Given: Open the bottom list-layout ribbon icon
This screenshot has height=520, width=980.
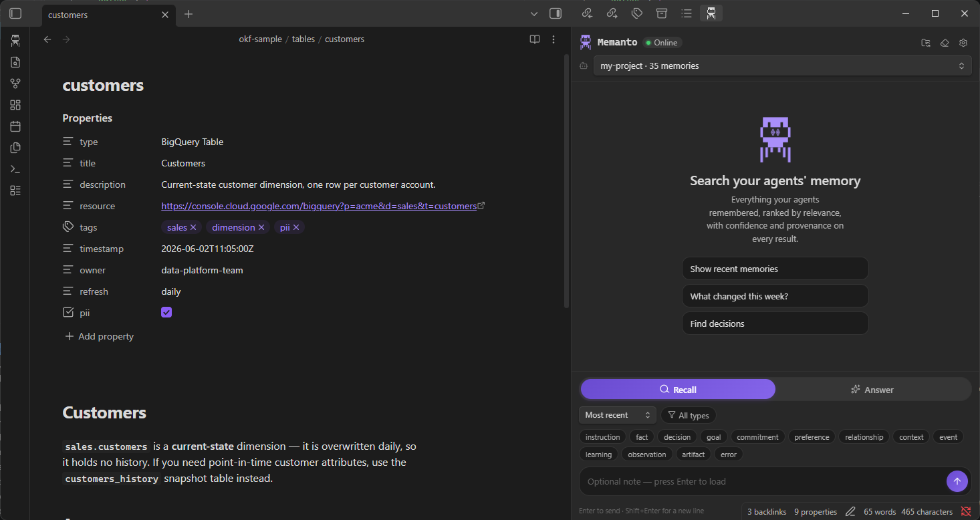Looking at the screenshot, I should click(15, 190).
